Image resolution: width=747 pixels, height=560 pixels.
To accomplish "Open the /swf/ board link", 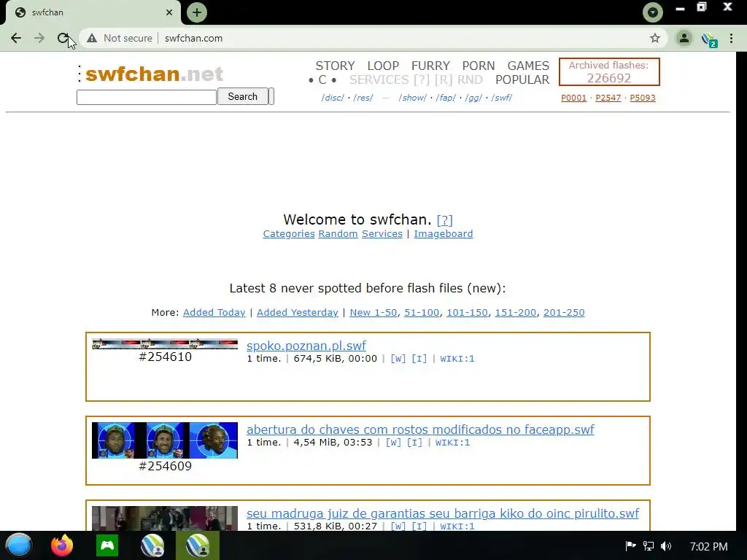I will coord(502,98).
